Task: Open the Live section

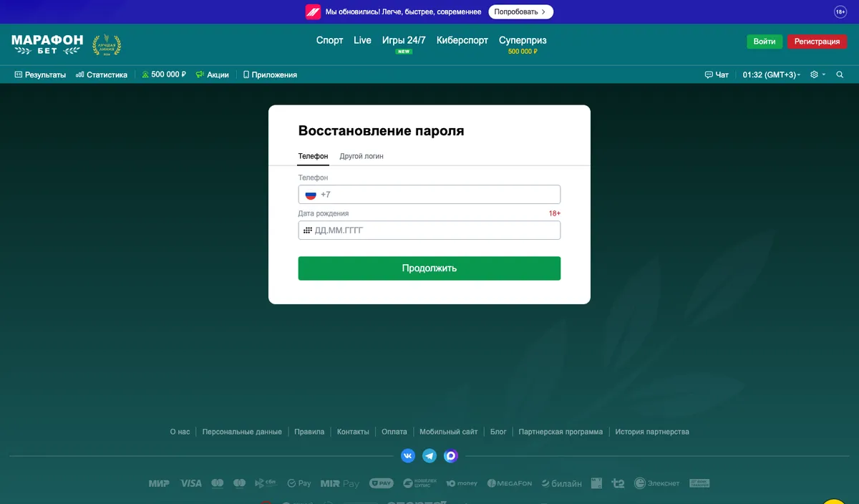Action: click(362, 41)
